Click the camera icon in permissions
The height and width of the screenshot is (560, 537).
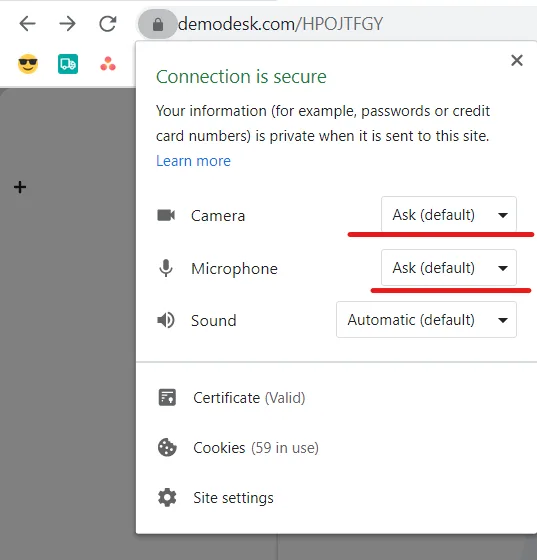(166, 215)
